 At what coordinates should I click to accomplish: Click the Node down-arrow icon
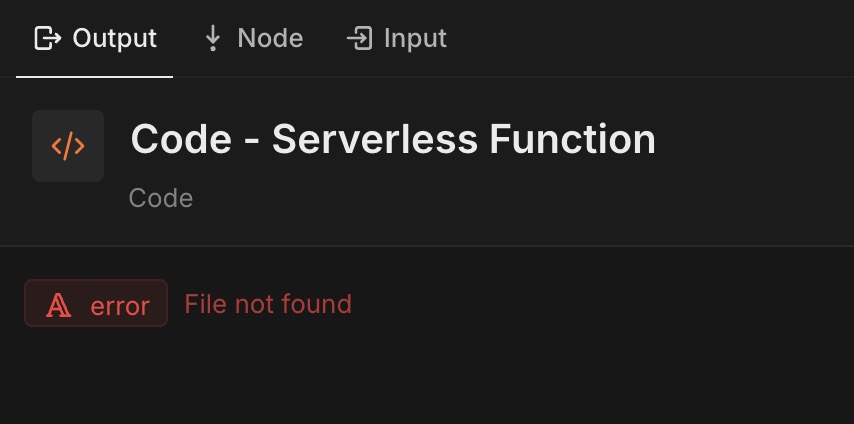213,39
